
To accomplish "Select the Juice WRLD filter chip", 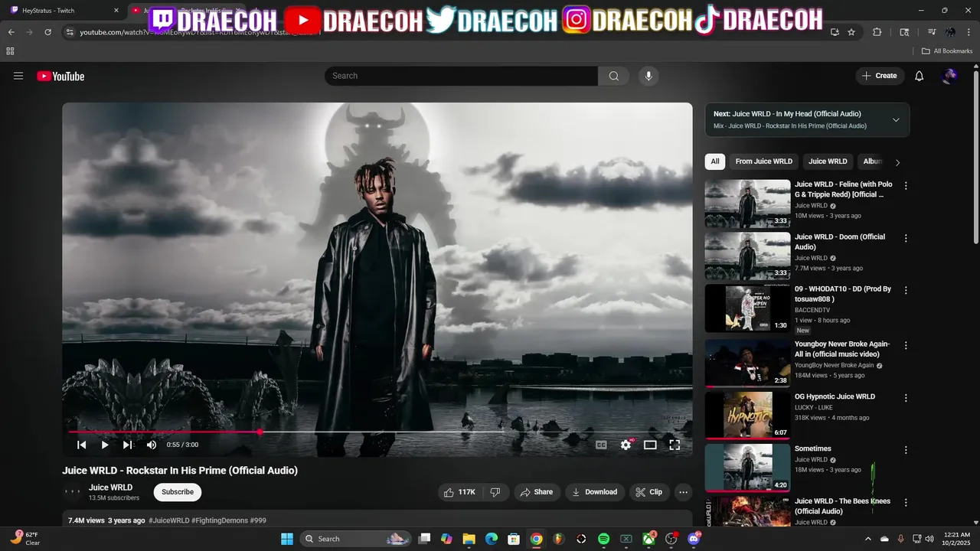I will coord(828,161).
